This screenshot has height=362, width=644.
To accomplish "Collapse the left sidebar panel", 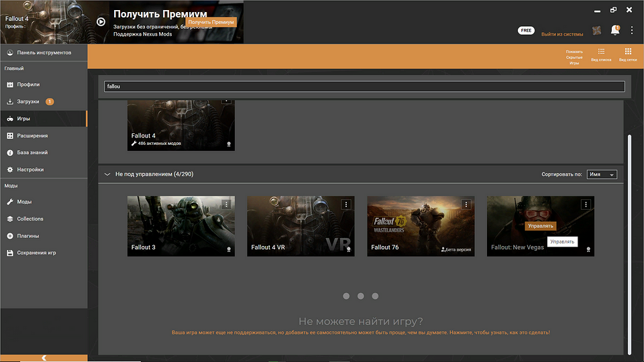I will tap(44, 358).
